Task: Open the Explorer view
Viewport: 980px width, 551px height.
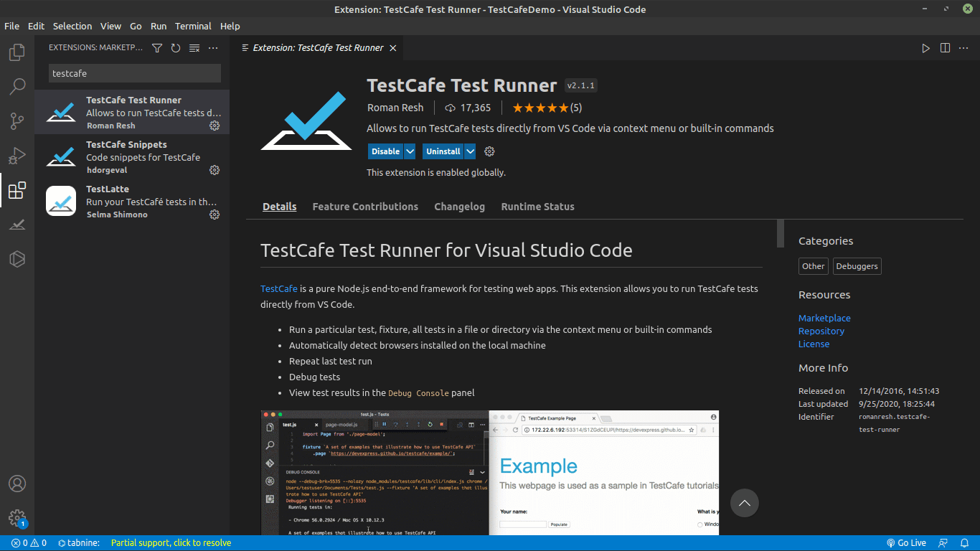Action: pyautogui.click(x=17, y=52)
